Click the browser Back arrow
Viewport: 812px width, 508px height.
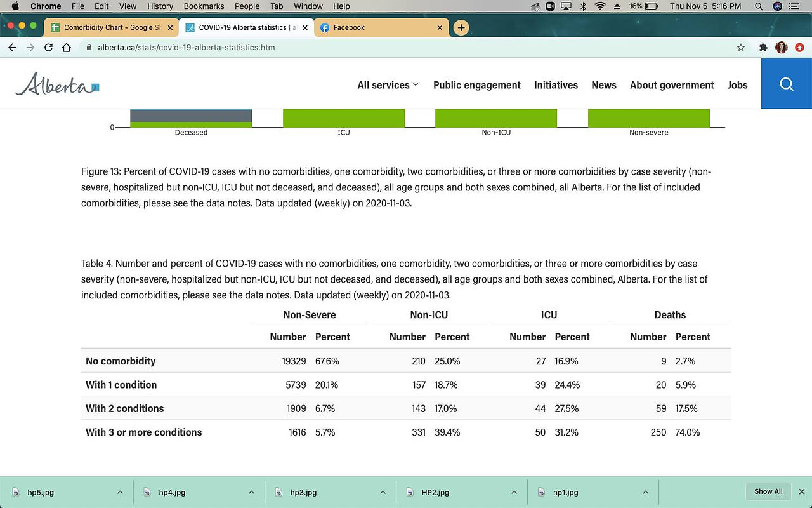coord(12,48)
